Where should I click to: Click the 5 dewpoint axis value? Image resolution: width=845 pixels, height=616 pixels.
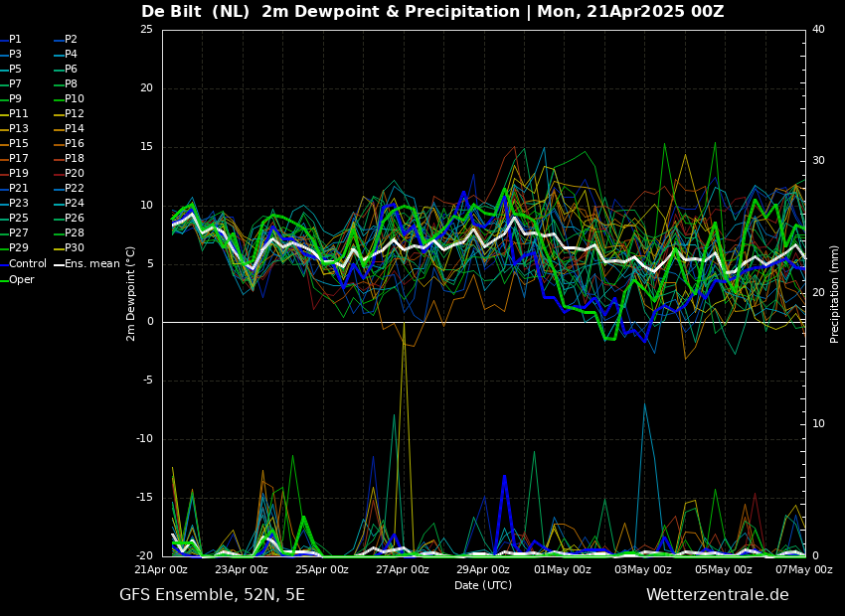pyautogui.click(x=150, y=264)
